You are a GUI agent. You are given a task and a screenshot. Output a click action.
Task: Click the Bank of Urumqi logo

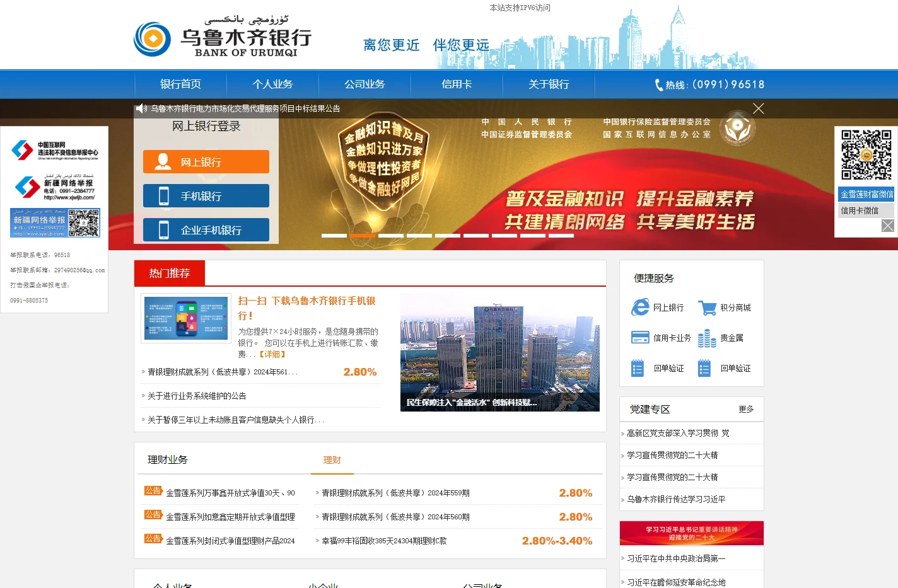click(222, 37)
